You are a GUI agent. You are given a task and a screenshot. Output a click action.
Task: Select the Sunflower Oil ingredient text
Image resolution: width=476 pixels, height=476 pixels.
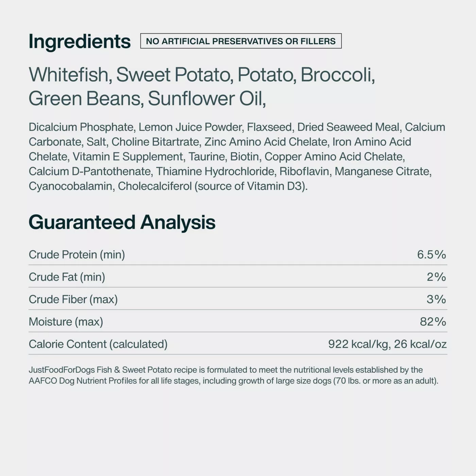click(x=207, y=99)
